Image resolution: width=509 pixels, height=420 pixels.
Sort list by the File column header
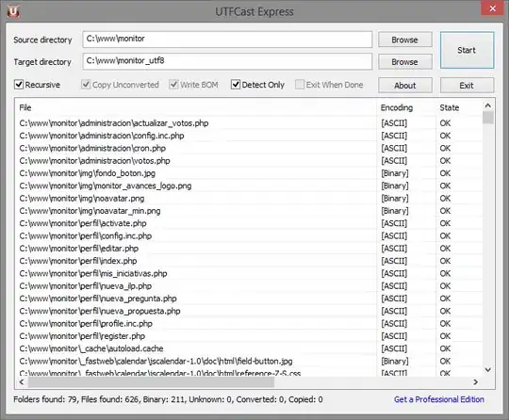pyautogui.click(x=195, y=107)
